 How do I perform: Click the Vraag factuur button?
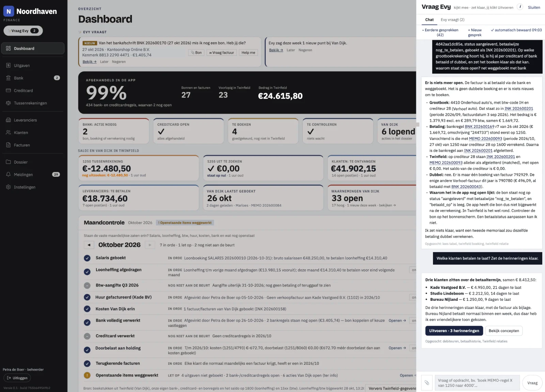[221, 53]
